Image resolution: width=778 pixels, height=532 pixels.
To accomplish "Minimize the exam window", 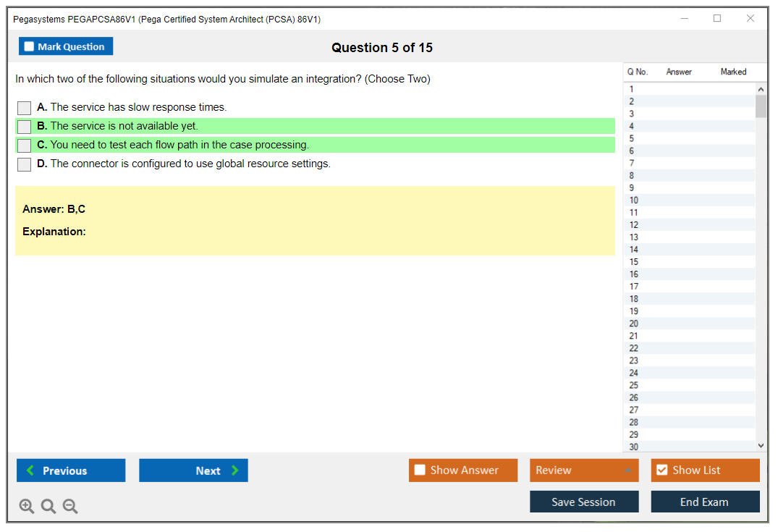I will (x=685, y=19).
